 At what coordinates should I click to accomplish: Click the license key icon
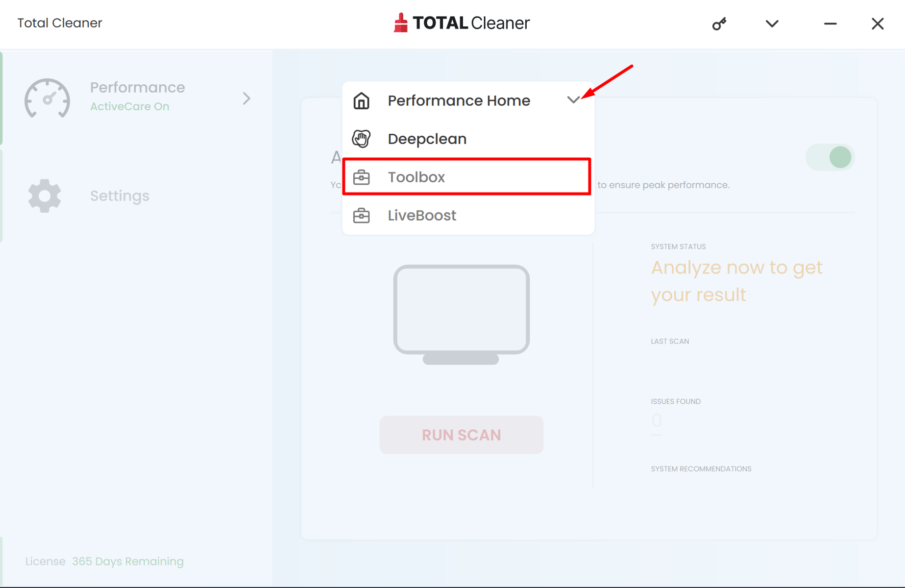click(719, 24)
